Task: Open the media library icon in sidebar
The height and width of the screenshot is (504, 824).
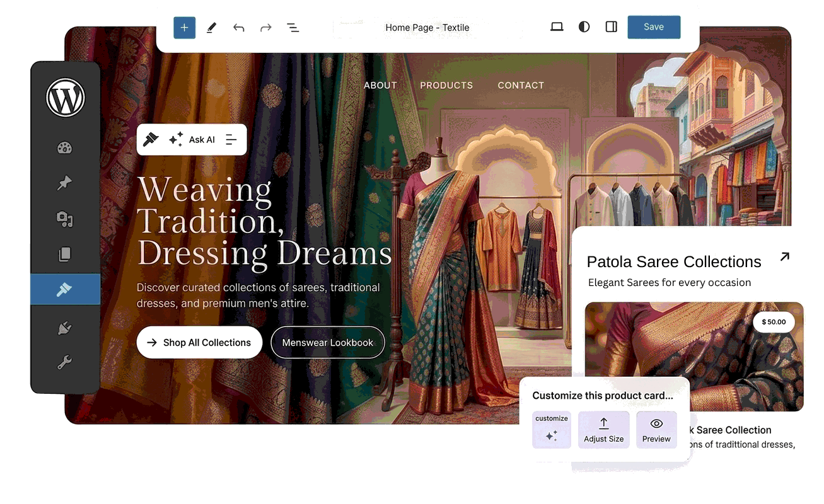Action: coord(64,219)
